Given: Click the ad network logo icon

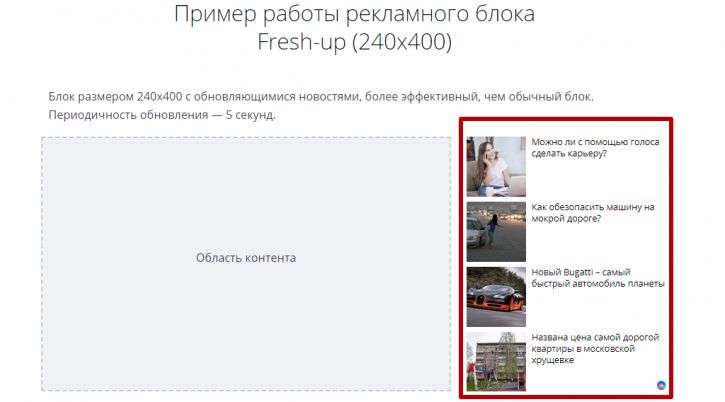Looking at the screenshot, I should pos(661,385).
